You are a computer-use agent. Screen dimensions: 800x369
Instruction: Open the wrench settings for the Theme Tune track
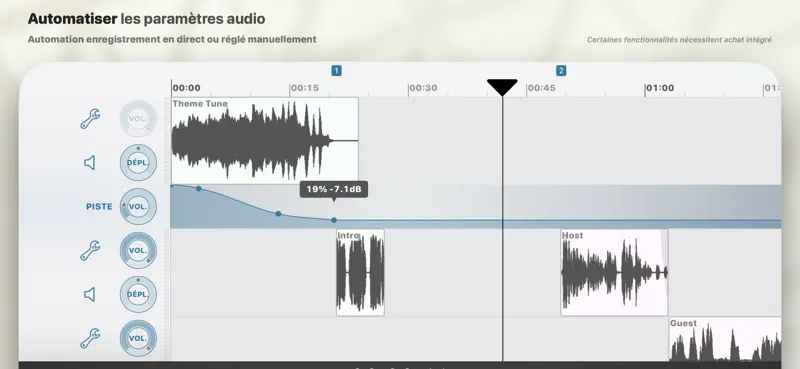(x=90, y=119)
